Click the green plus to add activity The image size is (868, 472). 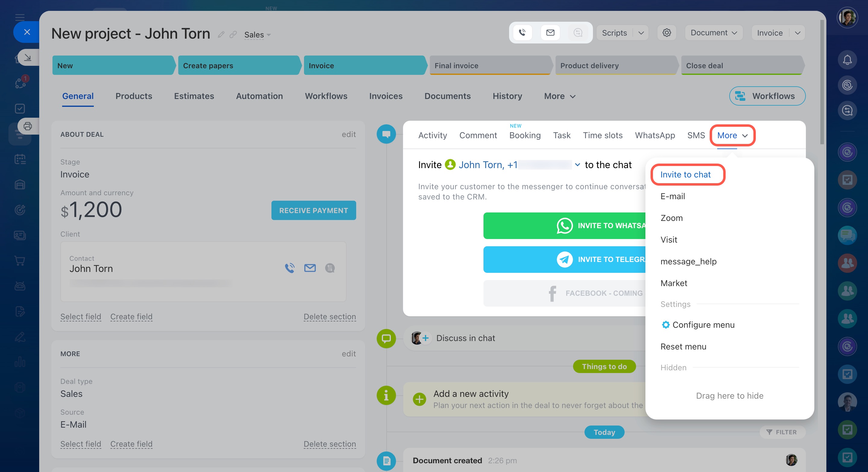click(419, 399)
